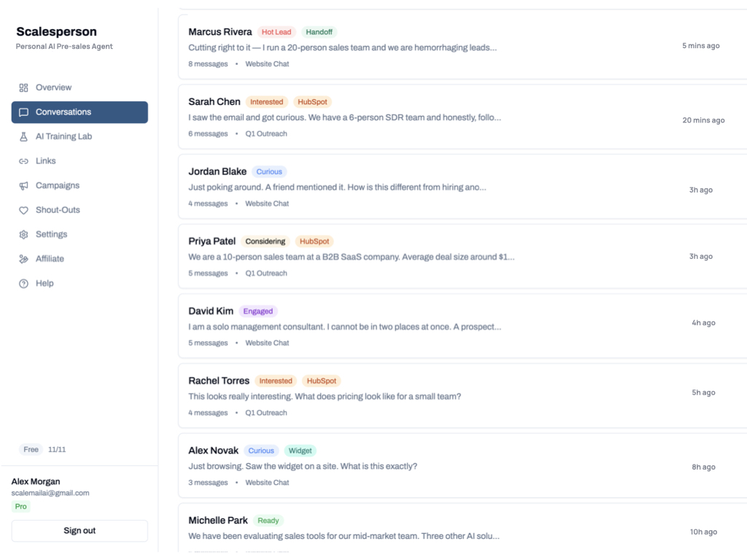Select the Shout-Outs heart icon
The image size is (747, 560).
click(24, 209)
